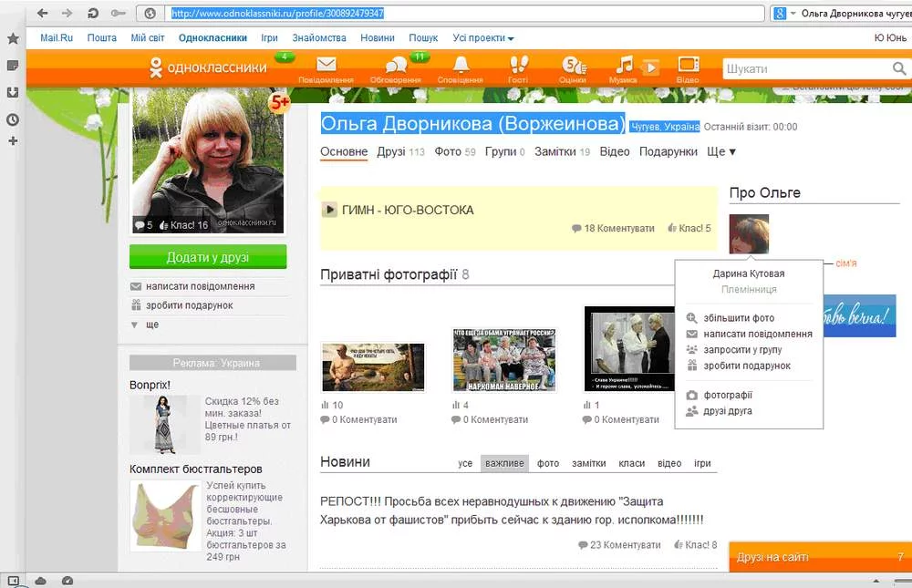
Task: Click друзі друга in popup menu
Action: (728, 410)
